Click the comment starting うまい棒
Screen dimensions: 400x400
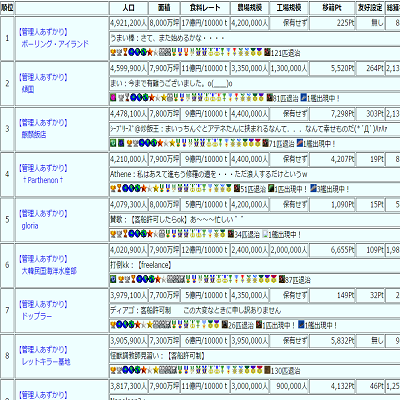pos(167,38)
